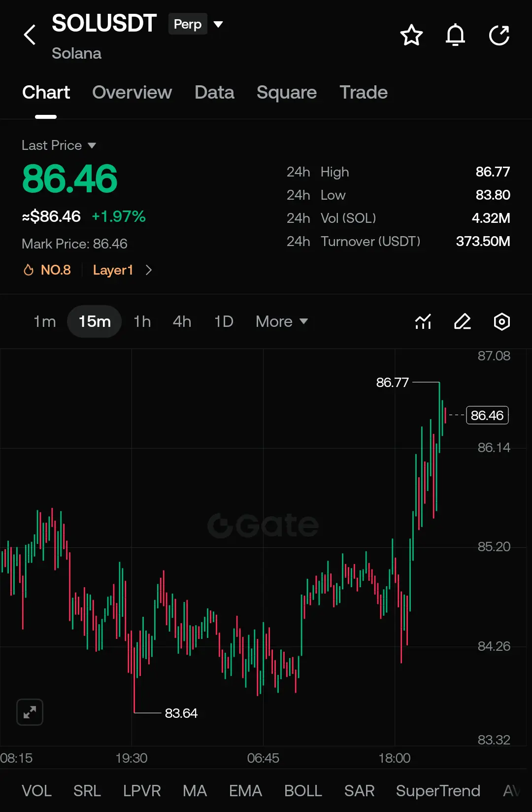Open price alerts via the bell icon
Image resolution: width=532 pixels, height=812 pixels.
(x=455, y=35)
